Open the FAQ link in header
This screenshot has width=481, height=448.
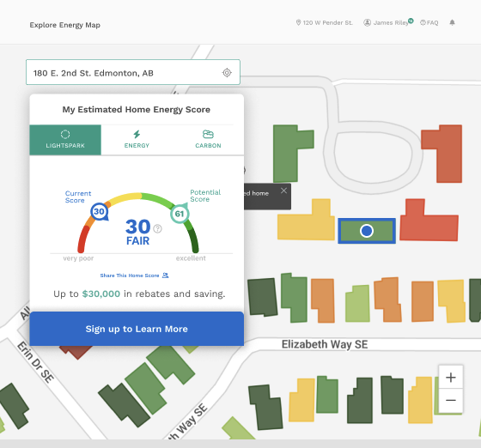click(x=433, y=22)
